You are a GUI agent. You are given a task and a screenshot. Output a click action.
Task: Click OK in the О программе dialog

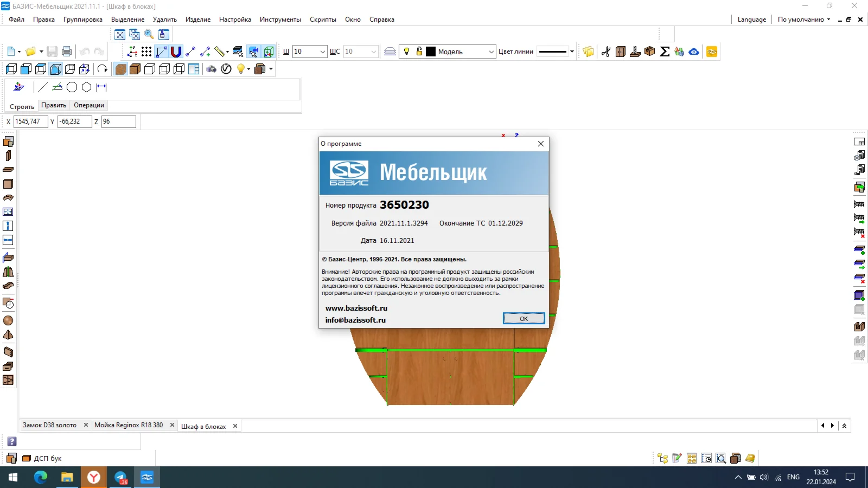coord(524,319)
